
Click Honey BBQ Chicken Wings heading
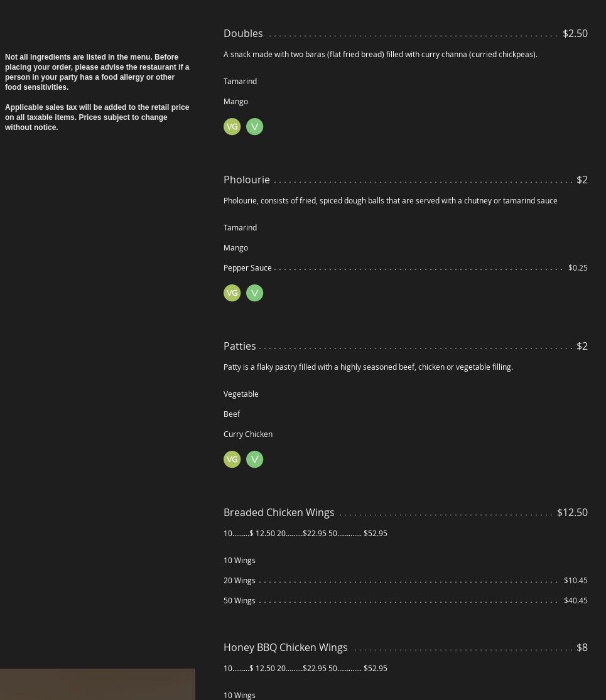tap(285, 647)
